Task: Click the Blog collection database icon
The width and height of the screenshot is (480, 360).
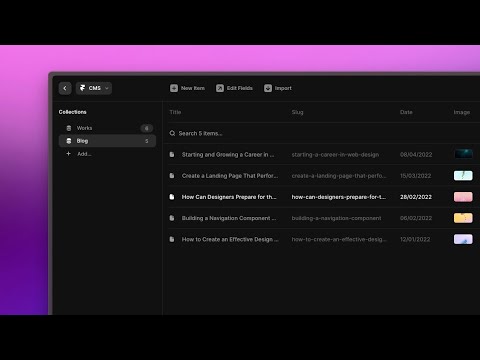Action: point(69,141)
